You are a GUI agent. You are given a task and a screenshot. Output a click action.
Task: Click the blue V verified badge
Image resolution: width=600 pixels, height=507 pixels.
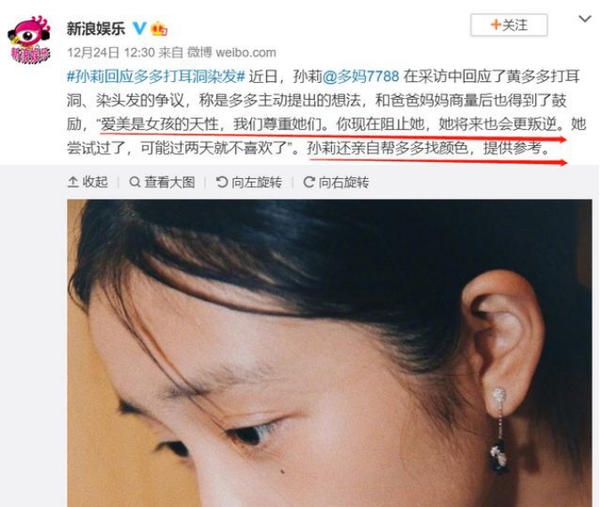point(140,28)
